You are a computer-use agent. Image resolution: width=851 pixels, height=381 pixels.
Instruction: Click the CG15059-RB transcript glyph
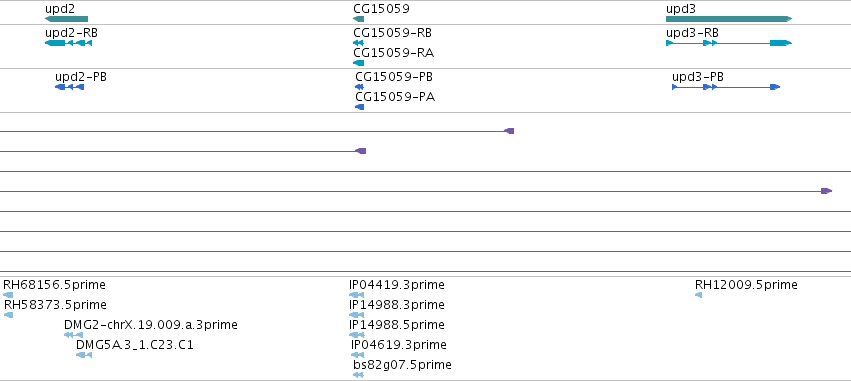pos(358,43)
